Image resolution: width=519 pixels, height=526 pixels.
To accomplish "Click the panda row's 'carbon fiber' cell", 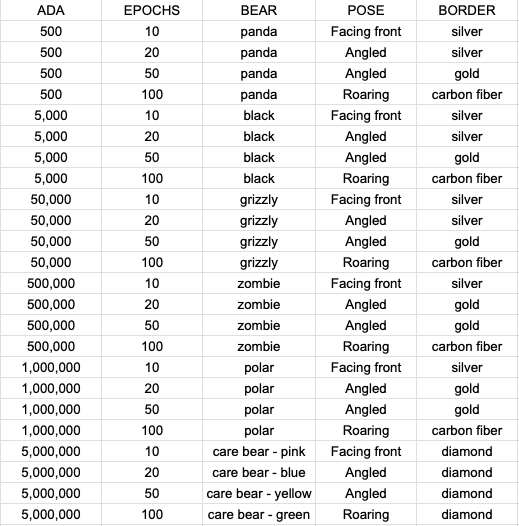I will [x=467, y=95].
